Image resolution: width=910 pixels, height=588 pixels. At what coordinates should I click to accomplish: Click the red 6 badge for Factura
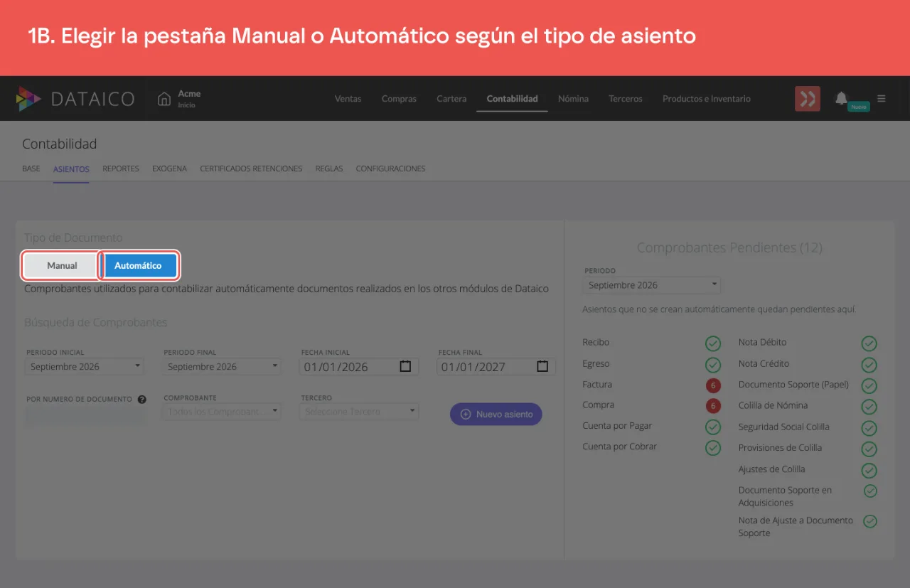[713, 385]
